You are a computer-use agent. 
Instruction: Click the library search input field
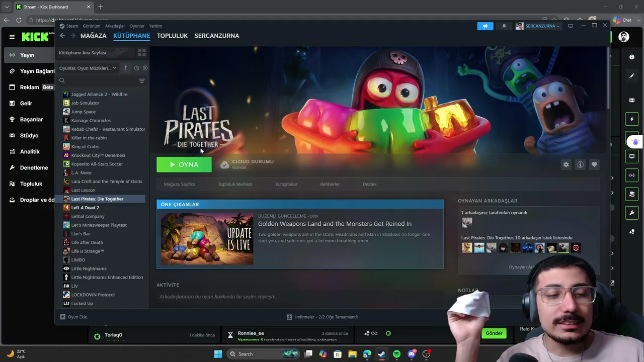pyautogui.click(x=102, y=80)
